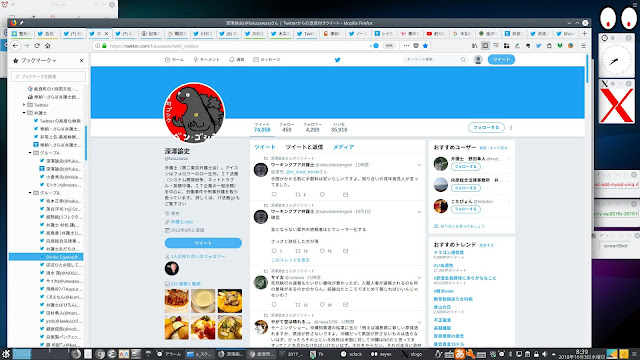Collapse the グループA bookmark folder

(30, 153)
